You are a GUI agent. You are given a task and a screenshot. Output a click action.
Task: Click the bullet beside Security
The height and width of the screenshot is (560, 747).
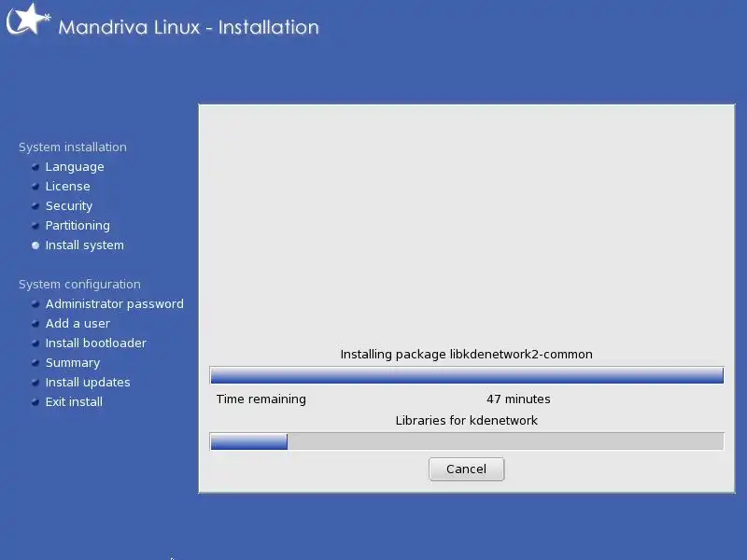tap(35, 206)
